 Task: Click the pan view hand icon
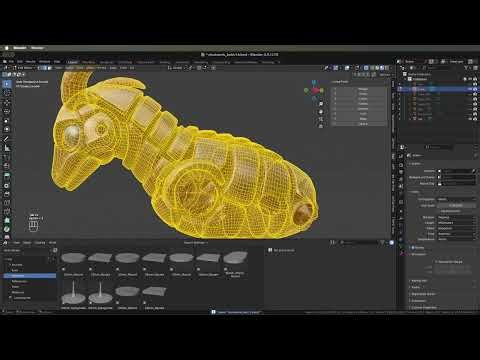(x=321, y=112)
